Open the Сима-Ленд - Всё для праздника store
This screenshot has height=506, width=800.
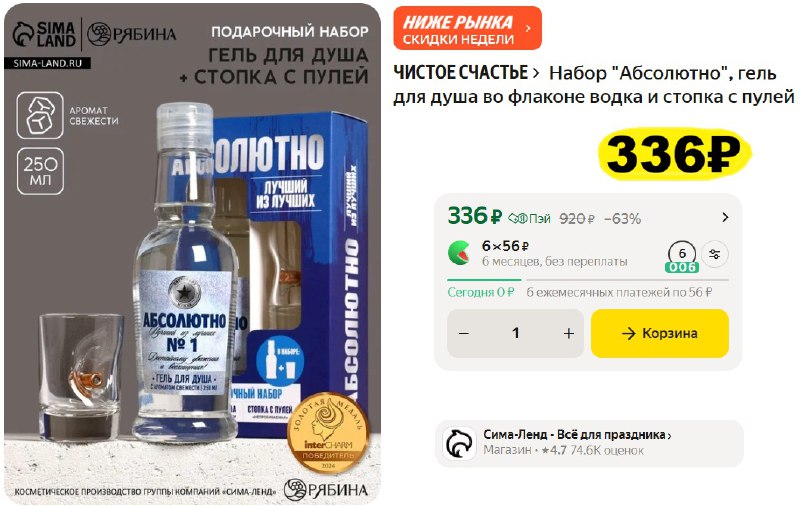point(578,435)
